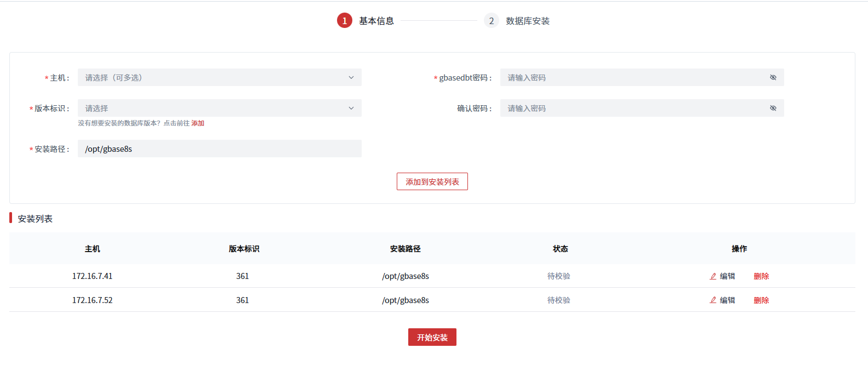Focus the gbasedbt密码 input field
The image size is (868, 365).
(630, 78)
